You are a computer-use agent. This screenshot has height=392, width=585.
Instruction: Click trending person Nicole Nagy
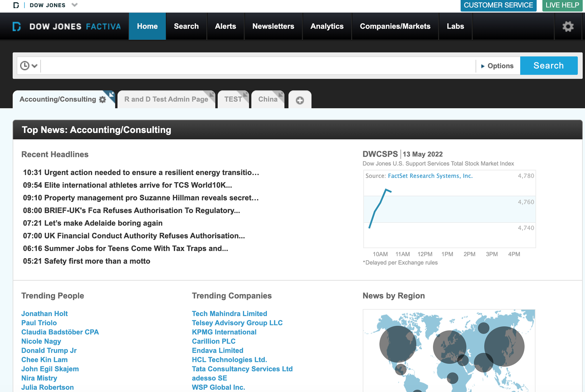coord(41,341)
